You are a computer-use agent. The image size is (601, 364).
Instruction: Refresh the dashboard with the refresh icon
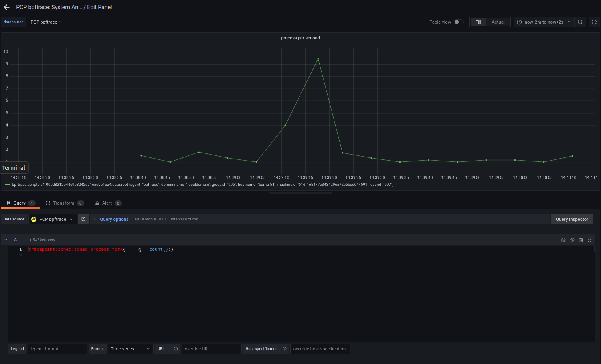pos(594,22)
